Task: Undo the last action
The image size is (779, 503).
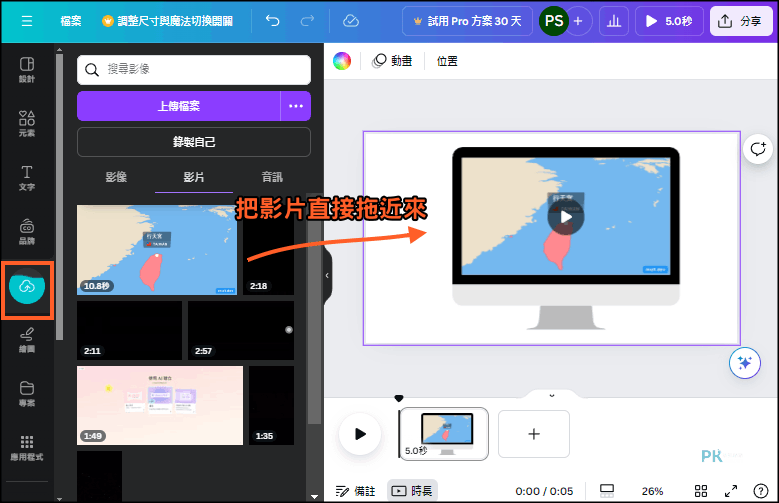Action: pos(272,21)
